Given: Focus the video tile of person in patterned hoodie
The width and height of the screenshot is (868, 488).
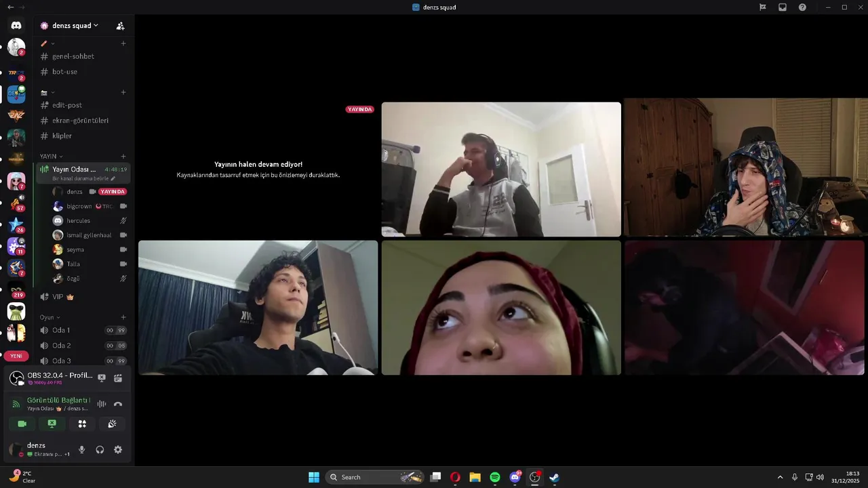Looking at the screenshot, I should [x=746, y=167].
